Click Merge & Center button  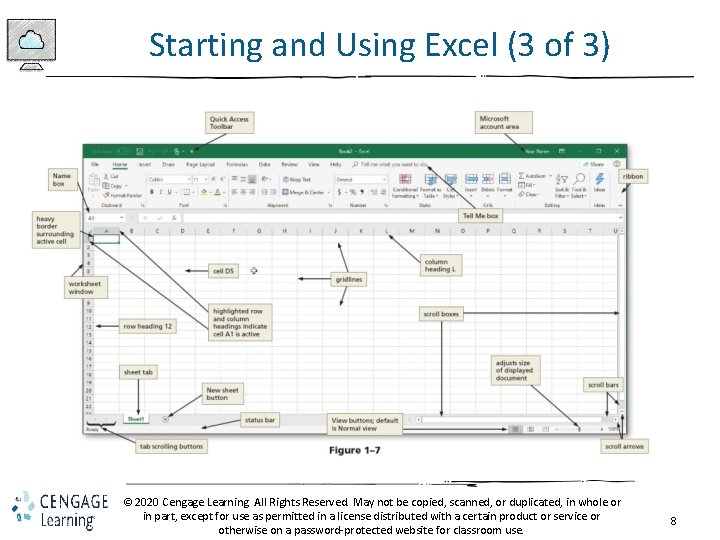click(304, 192)
